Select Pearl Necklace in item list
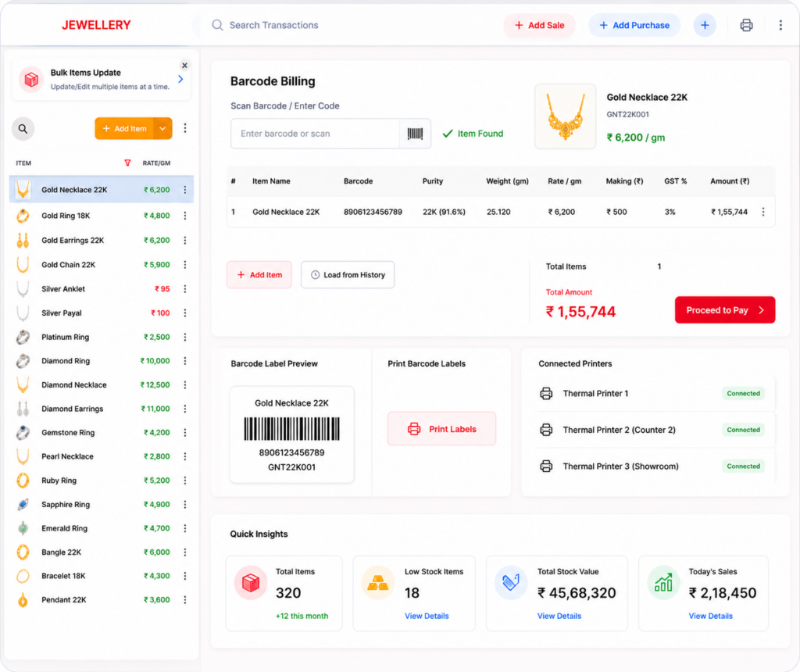 coord(102,456)
